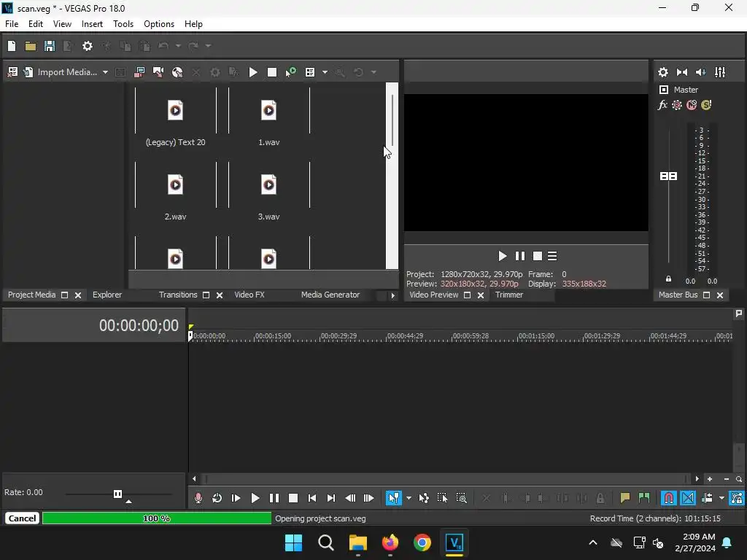The image size is (747, 560).
Task: Open the Help menu
Action: coord(193,24)
